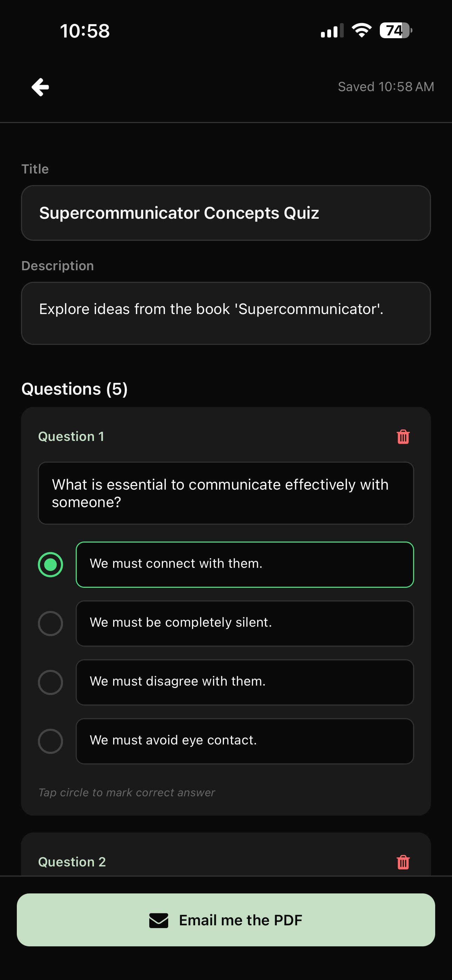
Task: Select 'We must be completely silent.' as correct answer
Action: tap(50, 623)
